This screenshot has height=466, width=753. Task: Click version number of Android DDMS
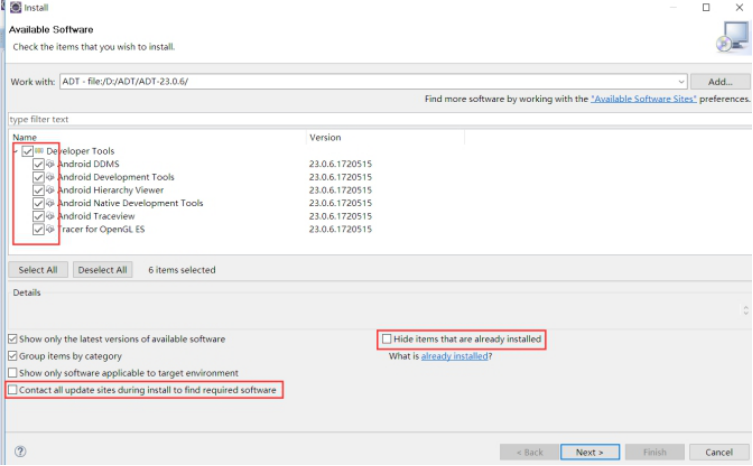pyautogui.click(x=340, y=164)
